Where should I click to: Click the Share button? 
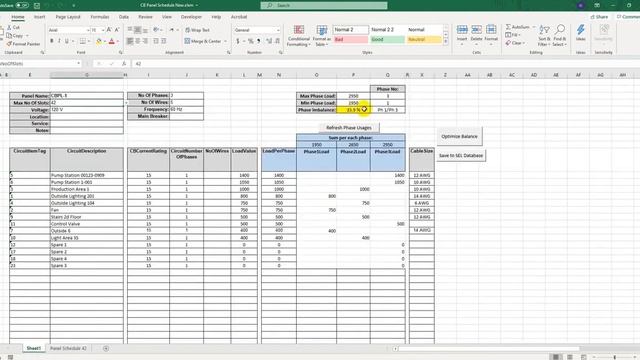pos(599,17)
